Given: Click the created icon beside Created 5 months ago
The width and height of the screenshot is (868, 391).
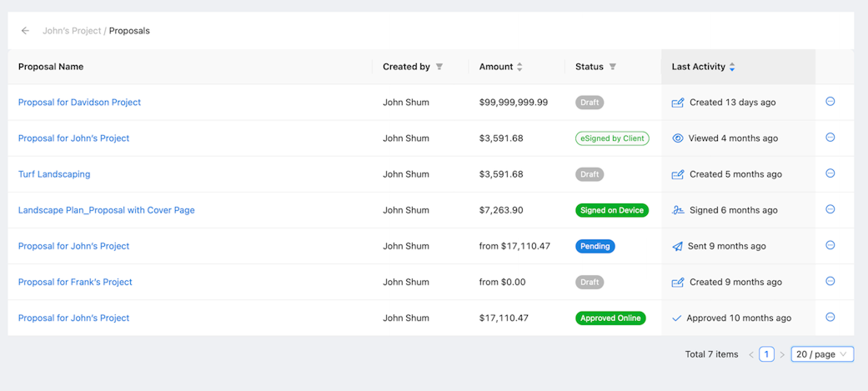Looking at the screenshot, I should coord(678,174).
